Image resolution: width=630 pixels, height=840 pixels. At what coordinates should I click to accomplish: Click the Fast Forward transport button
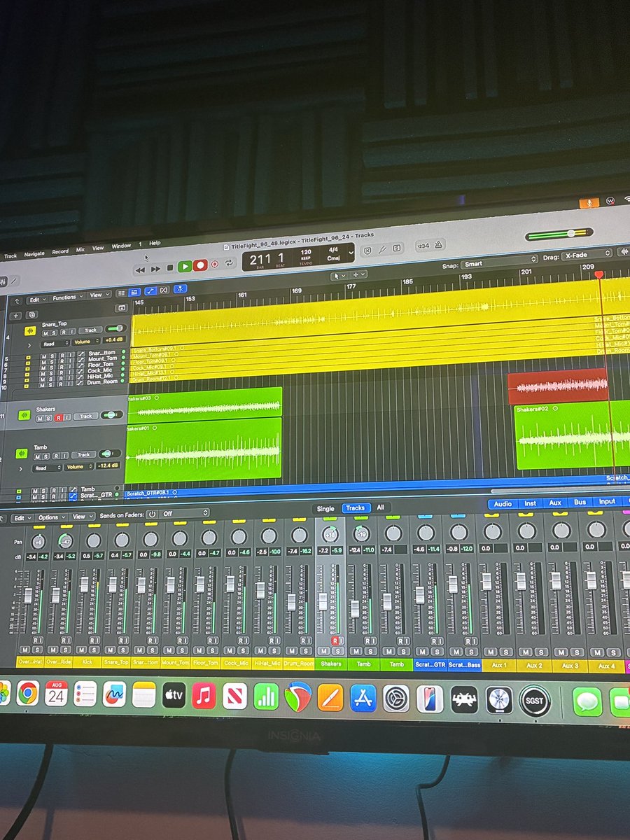[155, 267]
